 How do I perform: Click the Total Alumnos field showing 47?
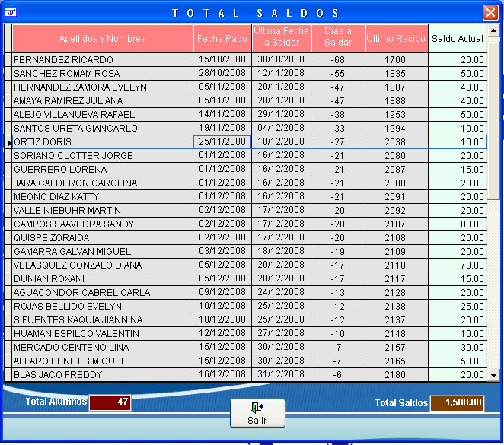[x=110, y=402]
